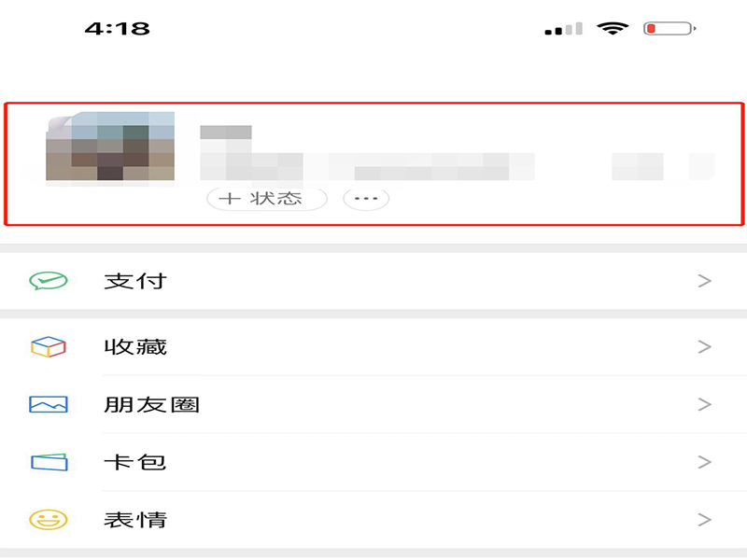Open the 朋友圈 menu entry
The width and height of the screenshot is (747, 560).
click(373, 404)
